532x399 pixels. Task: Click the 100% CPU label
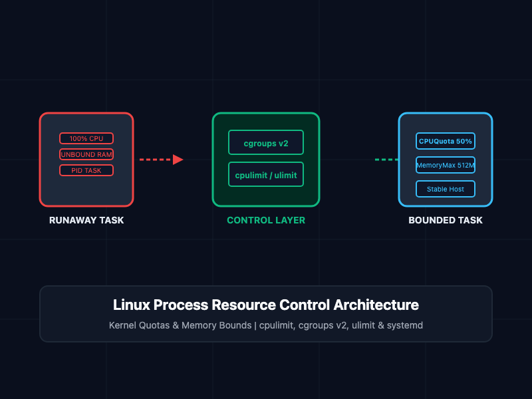[86, 138]
